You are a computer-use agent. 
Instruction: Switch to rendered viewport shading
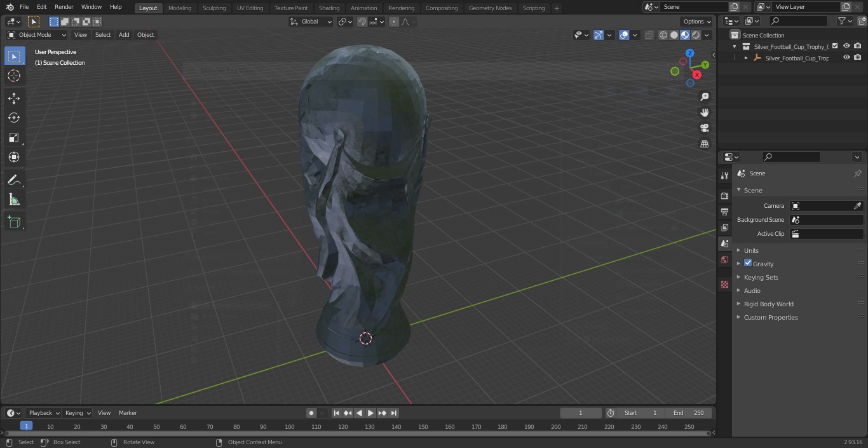coord(696,35)
